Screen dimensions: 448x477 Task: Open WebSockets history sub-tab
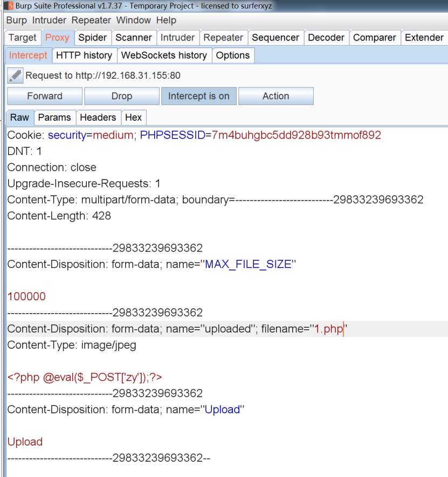pyautogui.click(x=164, y=56)
